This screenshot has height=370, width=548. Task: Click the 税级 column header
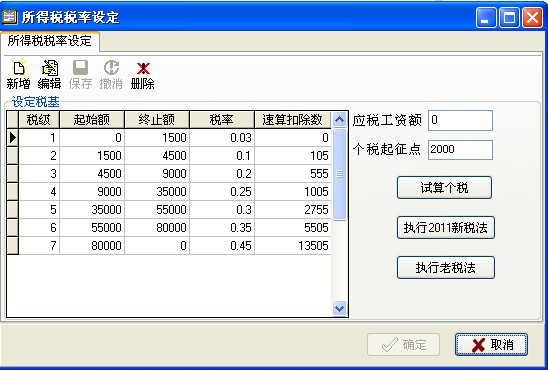tap(39, 120)
